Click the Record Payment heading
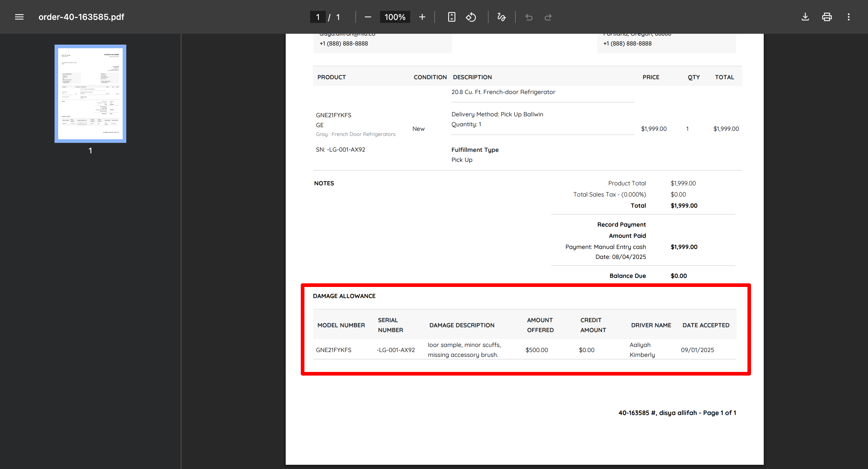 621,224
